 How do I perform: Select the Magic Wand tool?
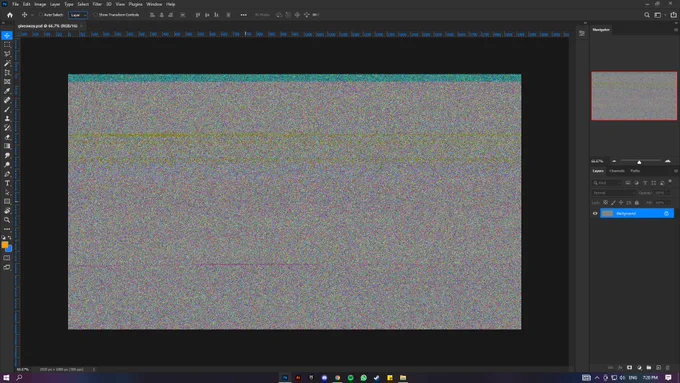pos(7,63)
